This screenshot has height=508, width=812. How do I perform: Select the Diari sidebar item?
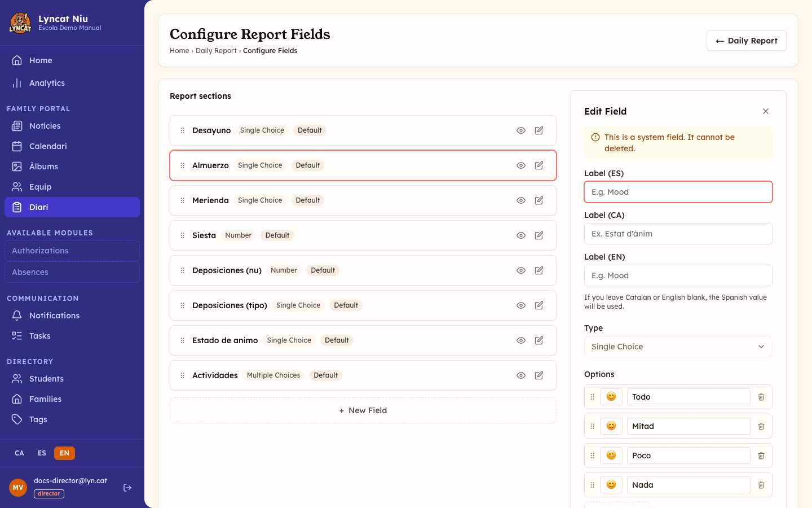[x=72, y=207]
